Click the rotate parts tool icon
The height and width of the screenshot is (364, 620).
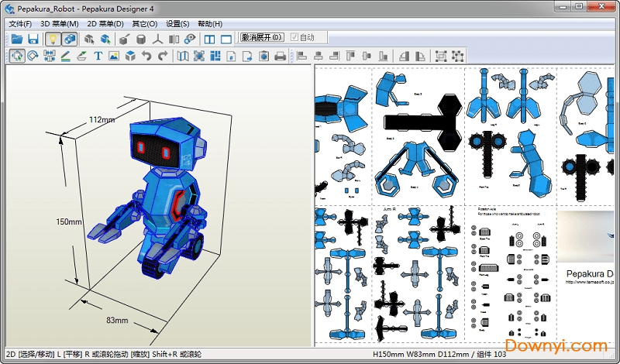[33, 56]
